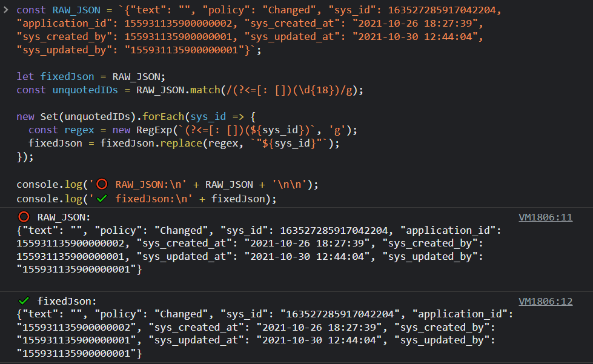This screenshot has width=593, height=364.
Task: Select the 'RAW_JSON:' output label
Action: coord(64,217)
